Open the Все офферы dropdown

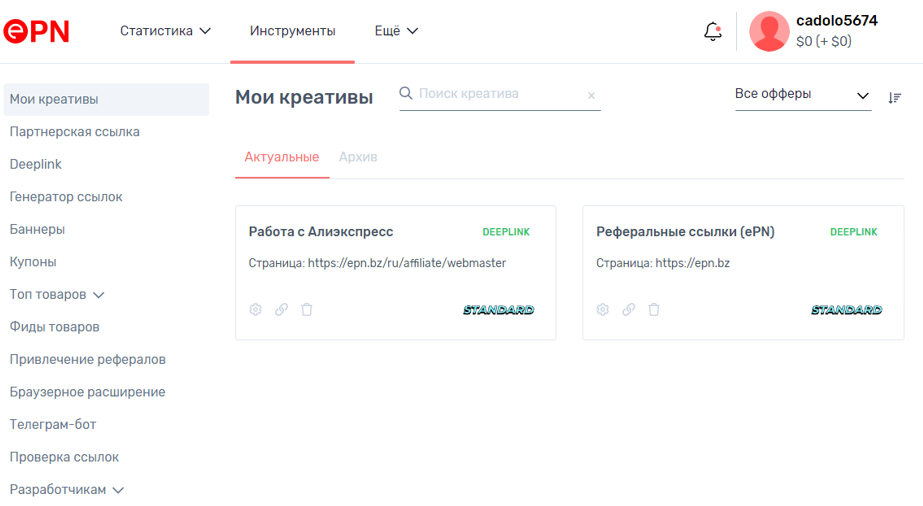[x=803, y=95]
